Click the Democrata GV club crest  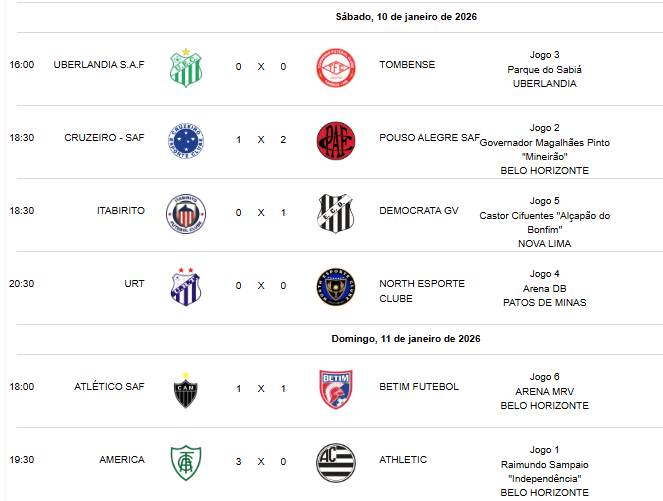coord(335,212)
